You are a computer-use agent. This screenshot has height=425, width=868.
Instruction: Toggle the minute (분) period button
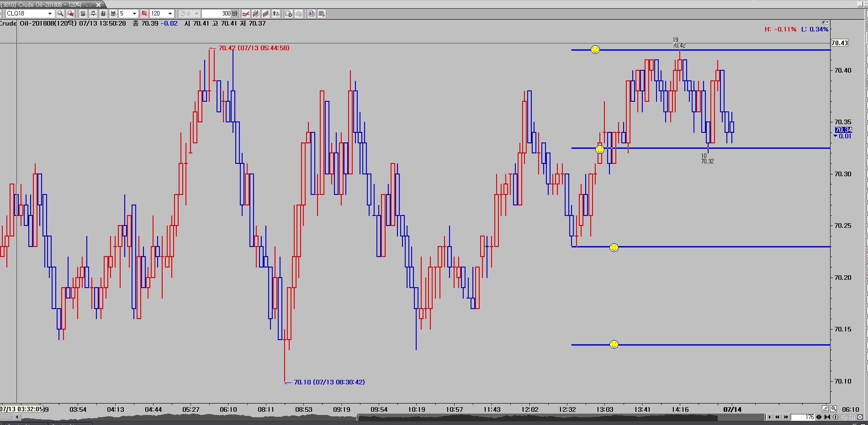pos(113,14)
